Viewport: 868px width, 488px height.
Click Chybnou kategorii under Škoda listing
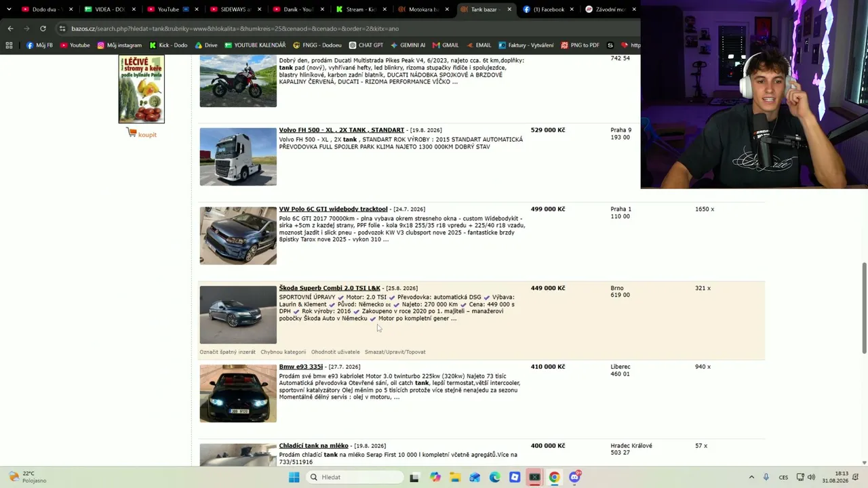pos(283,352)
